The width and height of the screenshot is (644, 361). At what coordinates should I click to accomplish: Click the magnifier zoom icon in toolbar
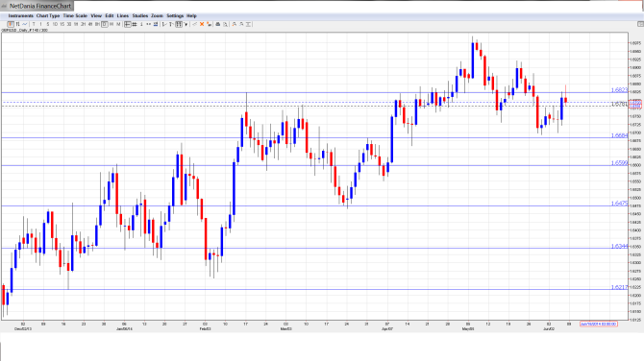(226, 24)
